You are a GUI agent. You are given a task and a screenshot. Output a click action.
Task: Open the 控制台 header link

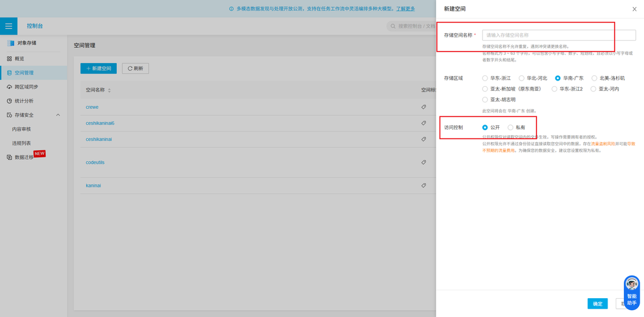pyautogui.click(x=35, y=26)
